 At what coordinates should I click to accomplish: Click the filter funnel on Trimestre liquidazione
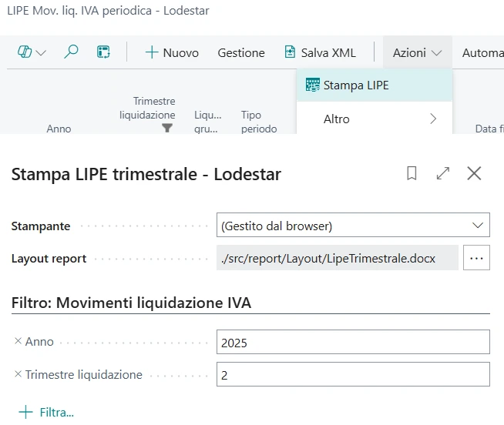[x=166, y=128]
